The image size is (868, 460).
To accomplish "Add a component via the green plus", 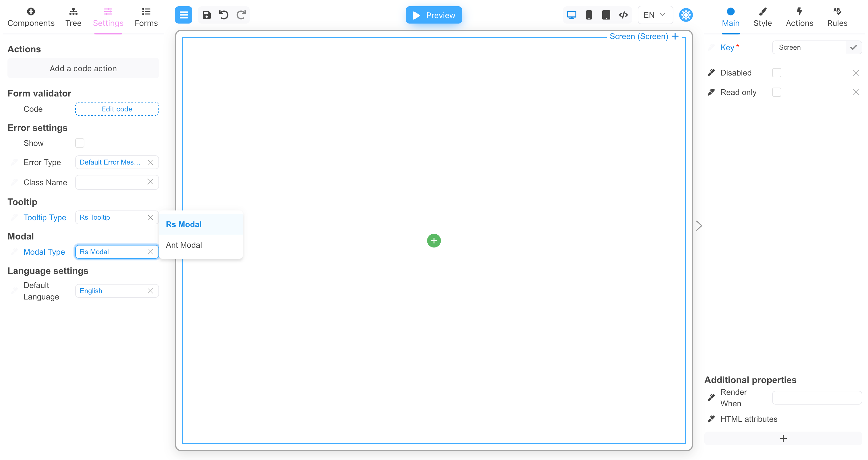I will [434, 241].
